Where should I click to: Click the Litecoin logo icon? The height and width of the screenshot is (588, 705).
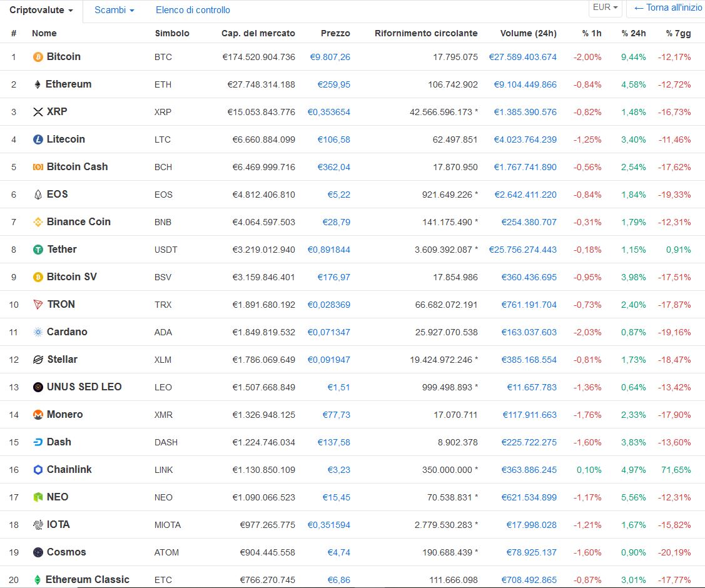(x=38, y=139)
